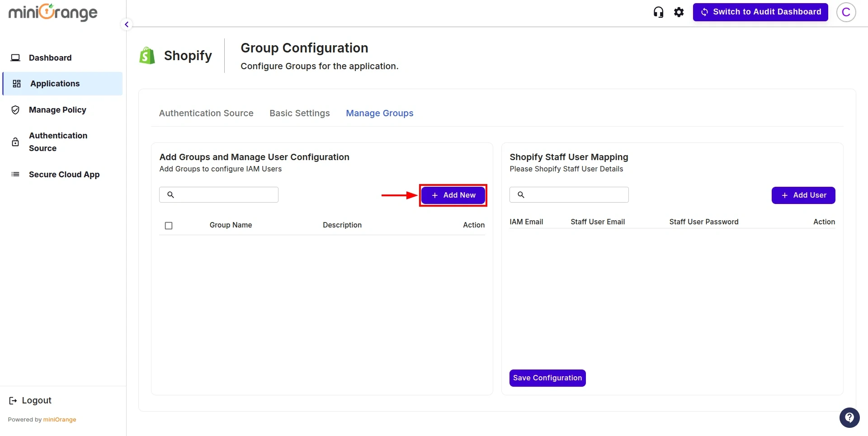Switch to the Basic Settings tab
This screenshot has height=436, width=868.
pos(299,113)
